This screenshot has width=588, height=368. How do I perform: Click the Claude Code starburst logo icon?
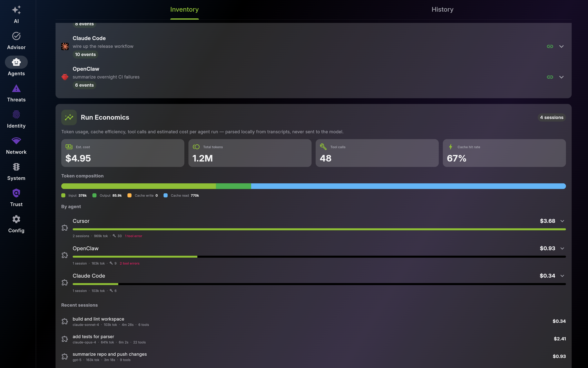click(65, 46)
